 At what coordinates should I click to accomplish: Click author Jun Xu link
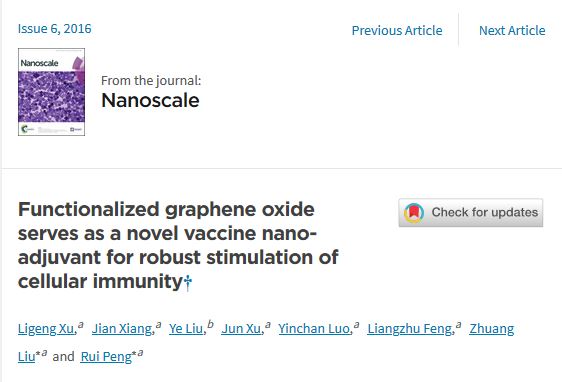[x=242, y=329]
